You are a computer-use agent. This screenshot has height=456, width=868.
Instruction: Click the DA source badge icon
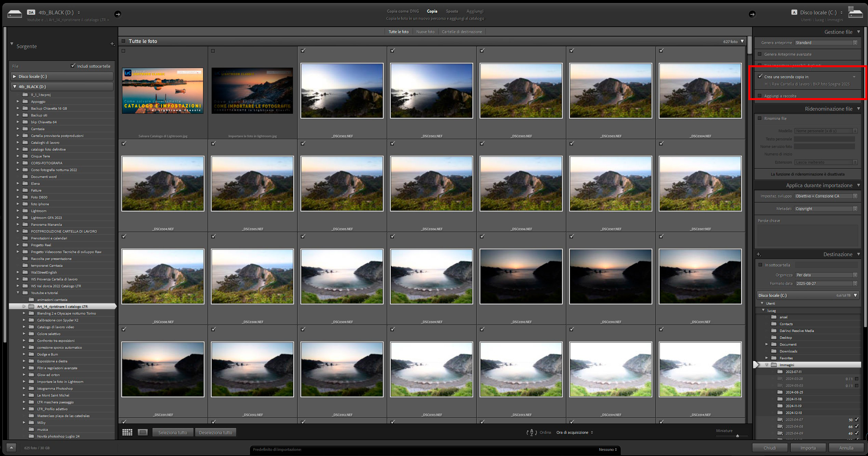pos(31,12)
